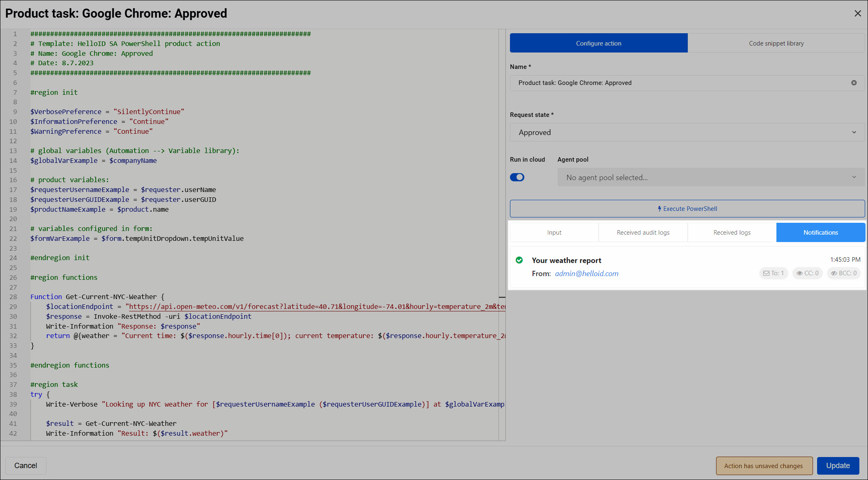868x480 pixels.
Task: Click the Write-Information "Response: $response" line
Action: click(x=123, y=326)
